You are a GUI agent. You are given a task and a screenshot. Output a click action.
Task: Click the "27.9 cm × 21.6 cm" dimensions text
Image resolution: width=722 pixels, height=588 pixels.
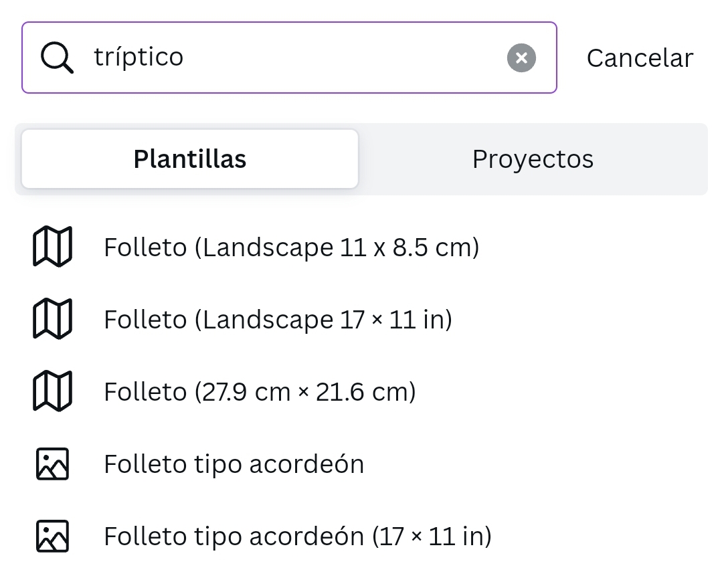(305, 392)
